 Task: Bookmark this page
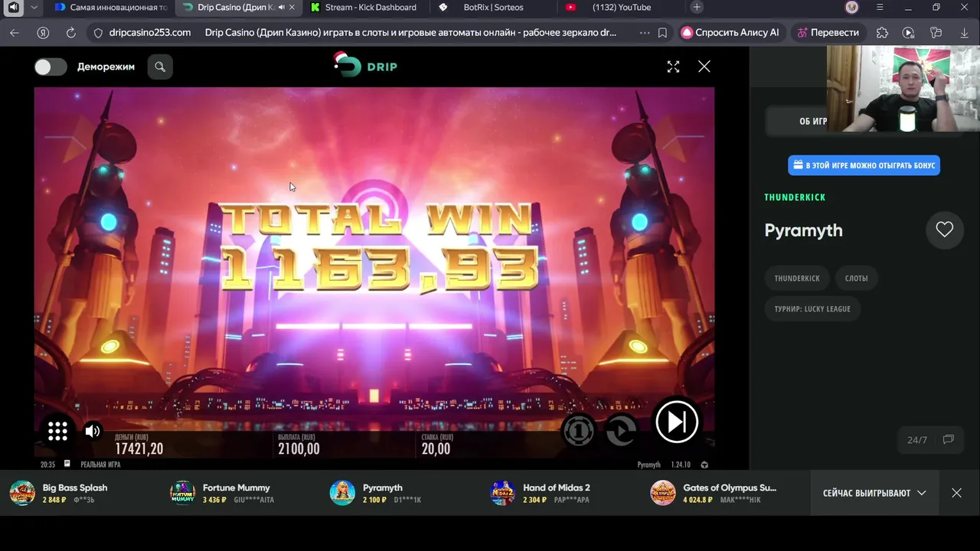[663, 33]
